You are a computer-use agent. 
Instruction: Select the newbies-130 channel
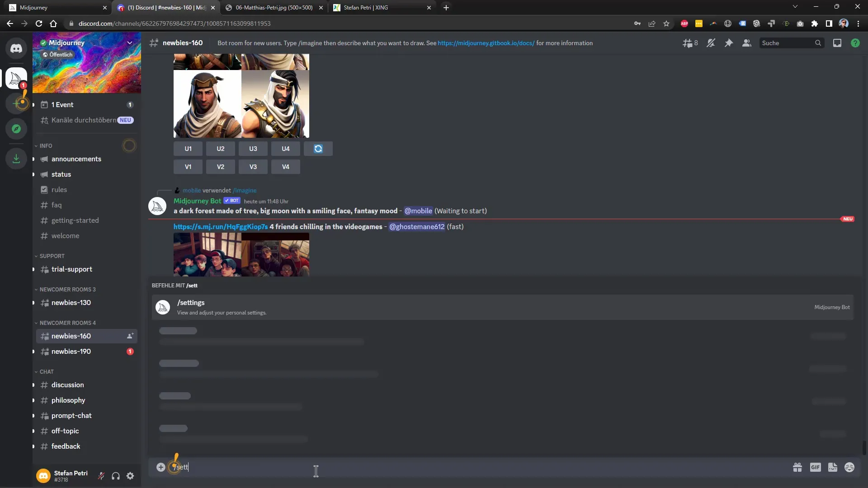71,302
